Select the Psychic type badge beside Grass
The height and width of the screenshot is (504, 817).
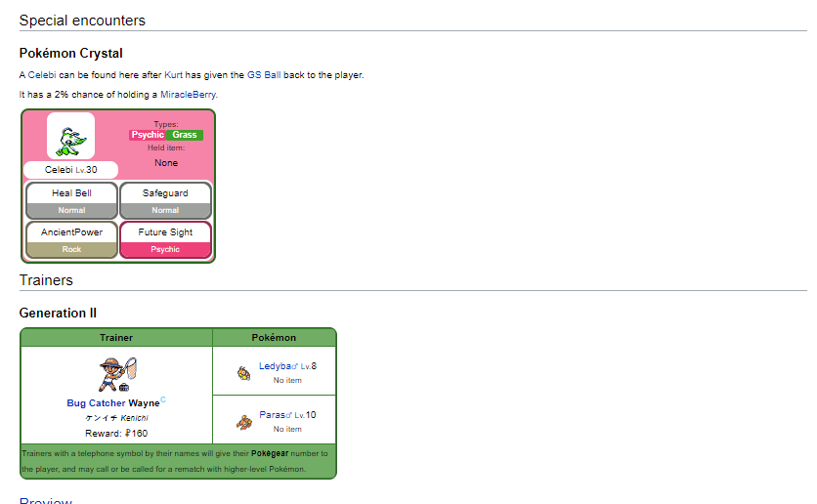[148, 135]
